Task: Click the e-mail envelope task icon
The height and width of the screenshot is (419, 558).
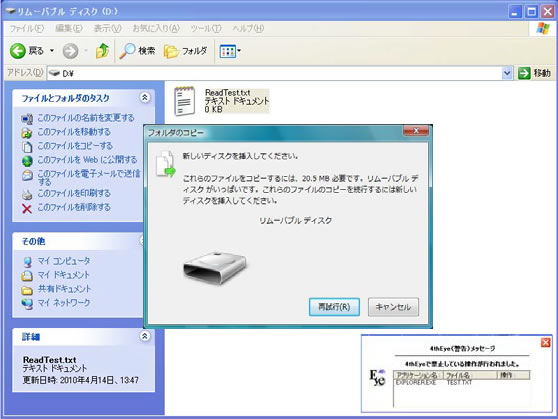Action: [27, 175]
